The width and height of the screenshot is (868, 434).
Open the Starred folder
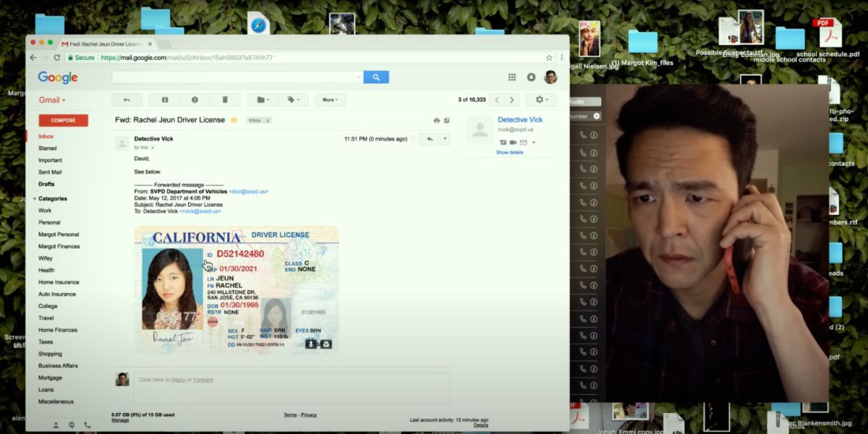point(47,148)
